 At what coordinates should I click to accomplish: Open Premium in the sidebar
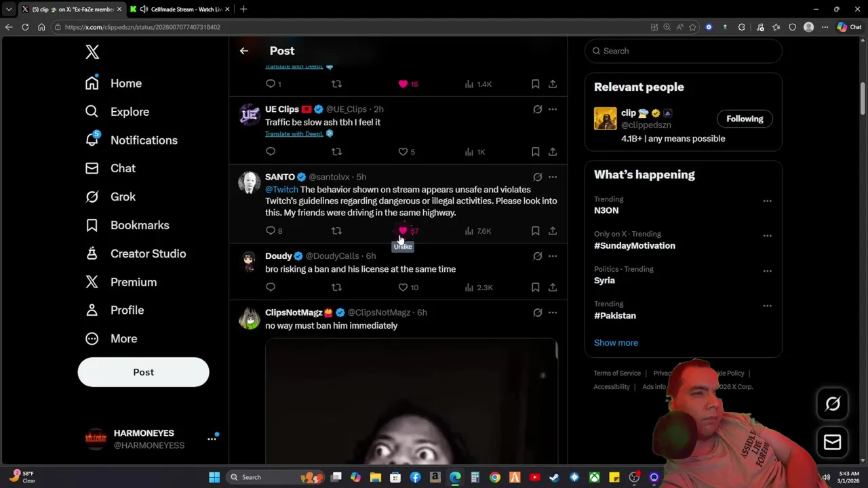(x=121, y=282)
